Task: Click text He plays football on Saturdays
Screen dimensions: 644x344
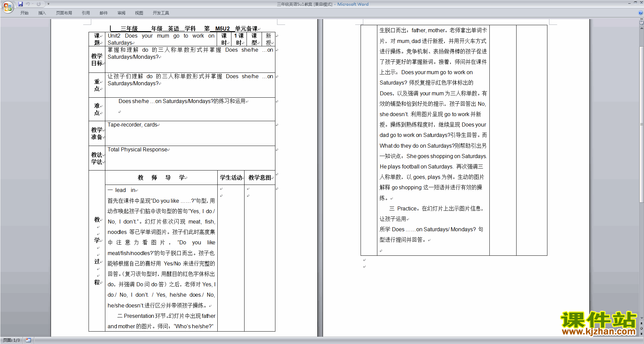Action: coord(416,167)
